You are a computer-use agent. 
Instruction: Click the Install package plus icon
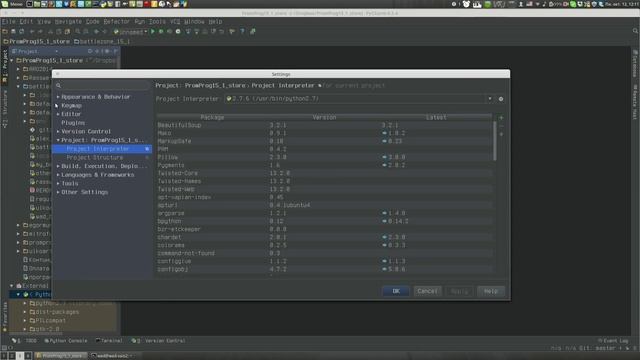coord(501,118)
